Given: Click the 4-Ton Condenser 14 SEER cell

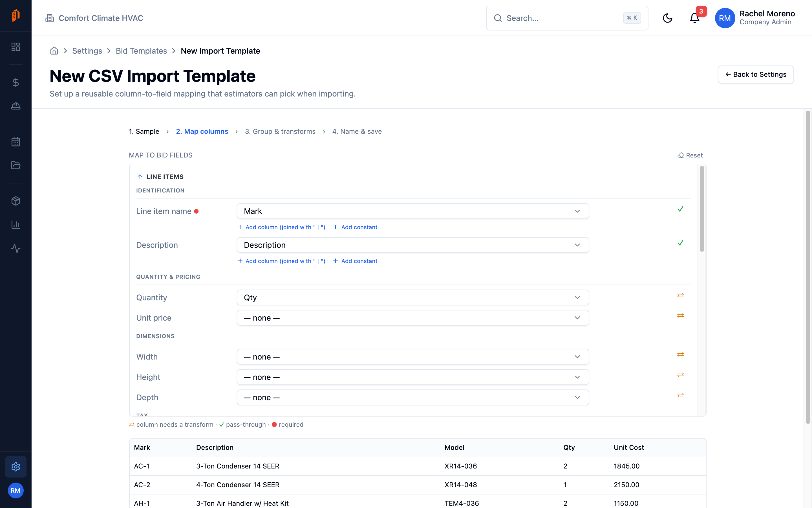Looking at the screenshot, I should pos(238,485).
